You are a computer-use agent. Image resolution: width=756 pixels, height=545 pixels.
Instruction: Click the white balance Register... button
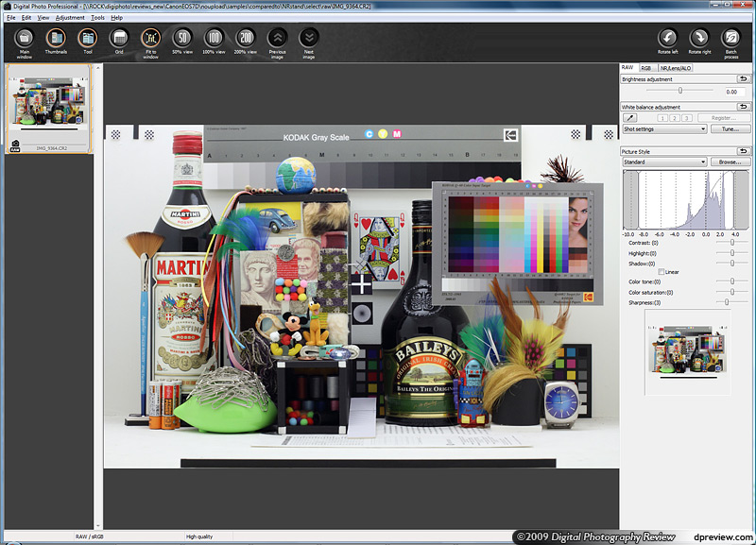(x=724, y=117)
